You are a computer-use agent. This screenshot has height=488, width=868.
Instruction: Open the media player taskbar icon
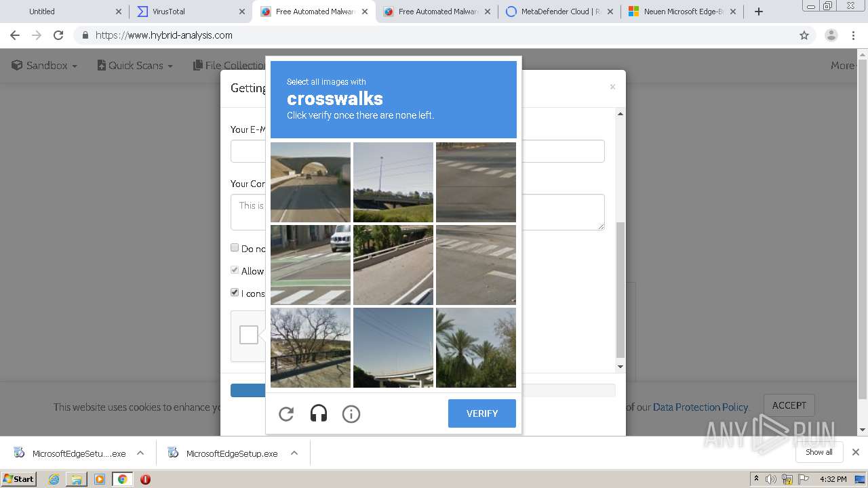click(100, 479)
